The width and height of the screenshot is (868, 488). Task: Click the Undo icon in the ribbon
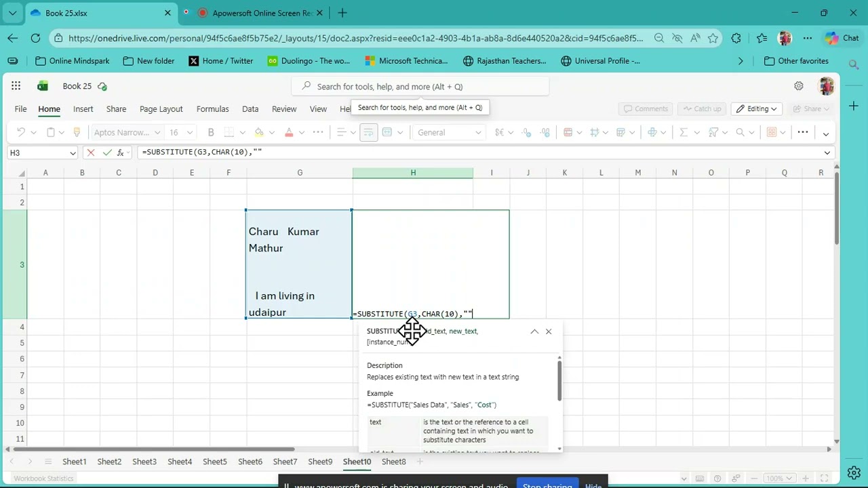coord(21,132)
